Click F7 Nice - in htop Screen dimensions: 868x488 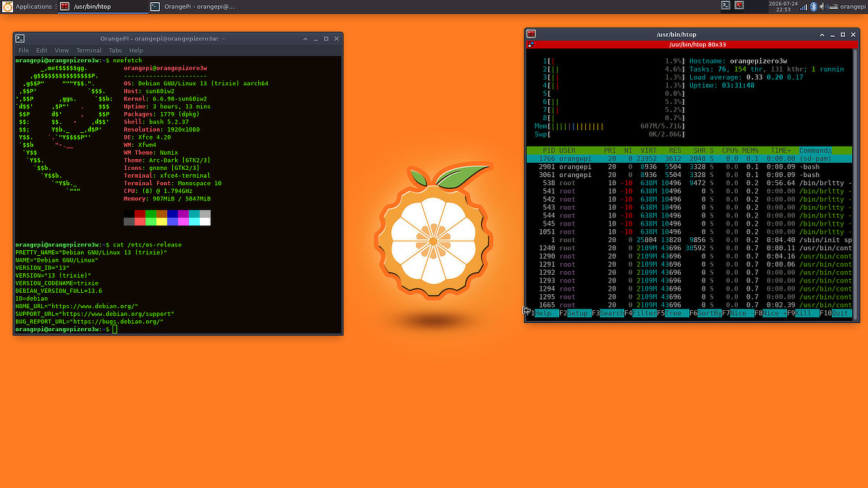[x=738, y=313]
